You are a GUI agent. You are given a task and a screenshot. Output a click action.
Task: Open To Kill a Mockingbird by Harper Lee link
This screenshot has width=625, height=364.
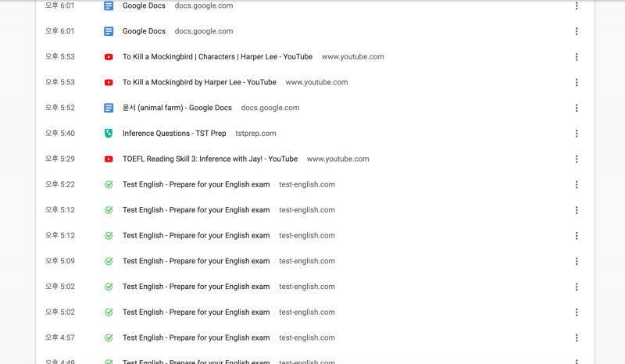[199, 82]
